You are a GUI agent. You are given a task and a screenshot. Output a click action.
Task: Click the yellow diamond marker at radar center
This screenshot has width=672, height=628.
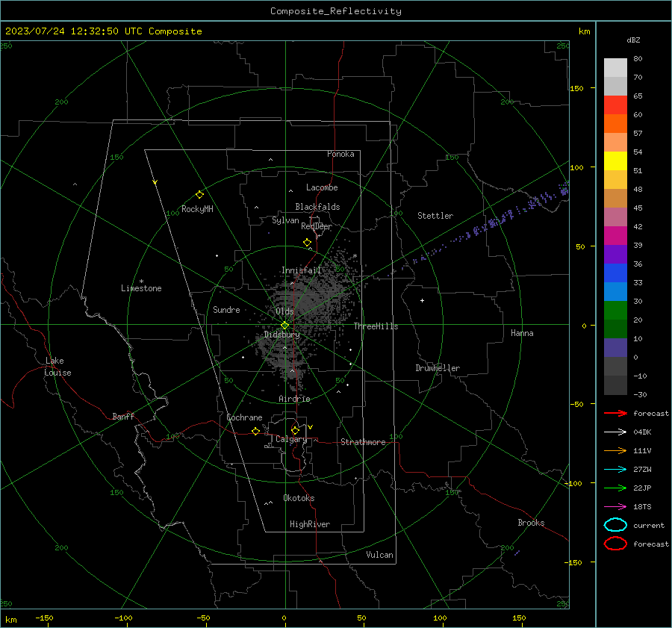click(285, 326)
